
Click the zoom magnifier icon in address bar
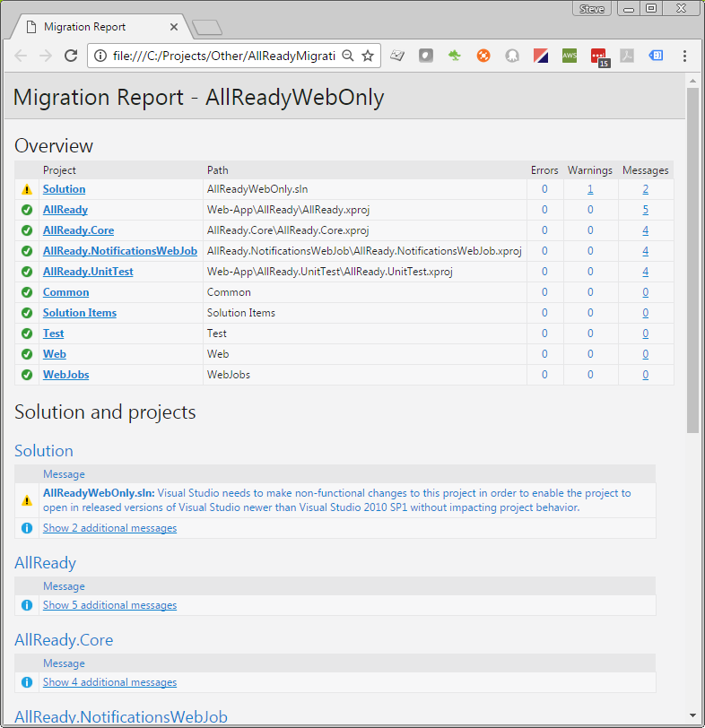(x=348, y=56)
